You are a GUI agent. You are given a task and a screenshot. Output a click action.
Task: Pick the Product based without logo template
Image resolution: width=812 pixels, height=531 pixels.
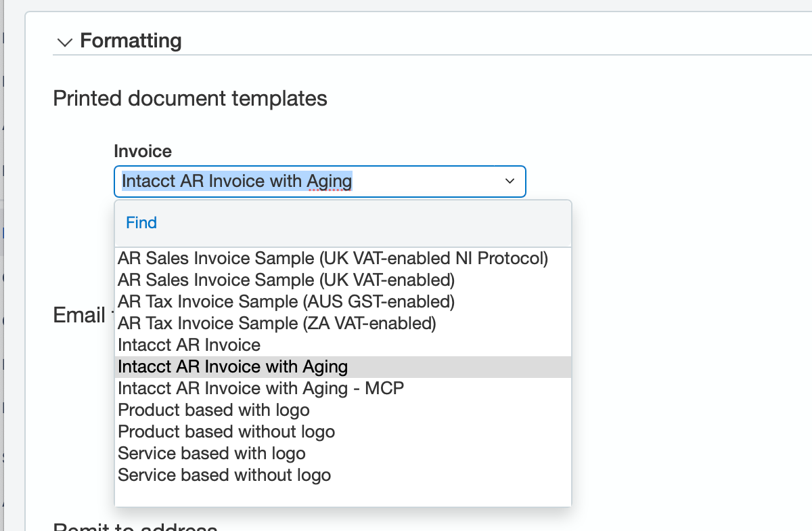pos(226,431)
